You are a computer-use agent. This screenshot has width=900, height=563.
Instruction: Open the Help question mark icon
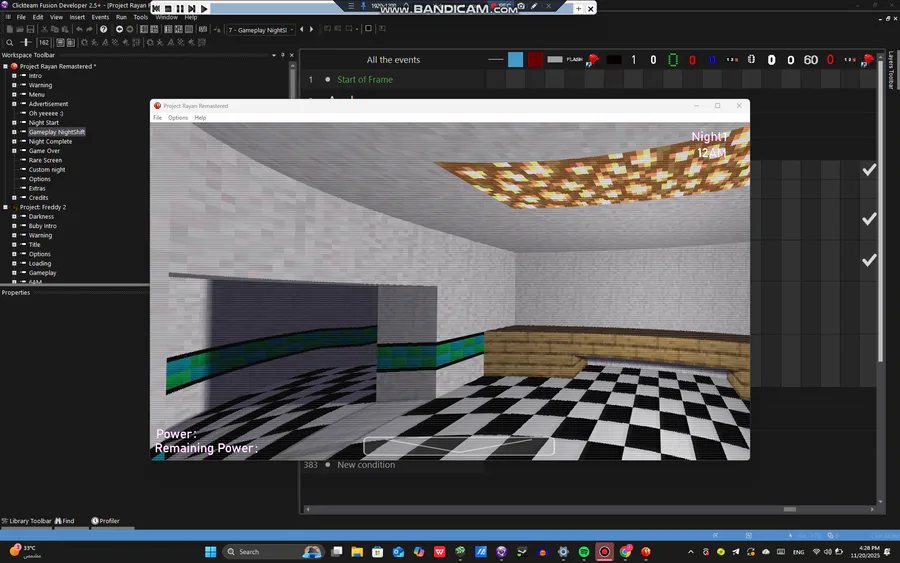point(103,29)
